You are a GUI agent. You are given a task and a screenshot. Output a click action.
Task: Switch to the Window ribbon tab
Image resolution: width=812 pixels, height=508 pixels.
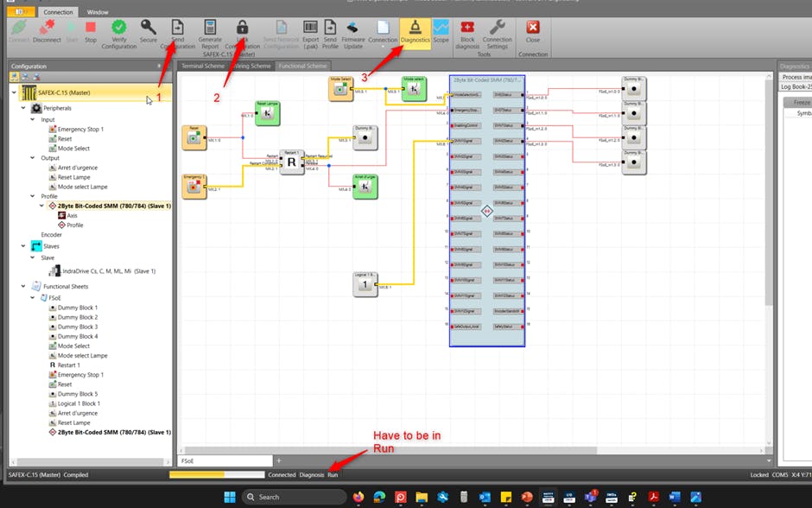[98, 13]
